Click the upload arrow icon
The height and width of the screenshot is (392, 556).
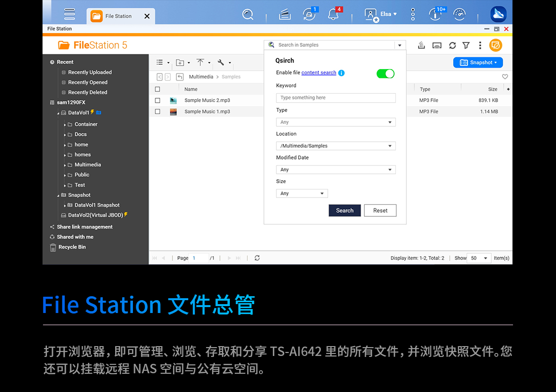(200, 63)
